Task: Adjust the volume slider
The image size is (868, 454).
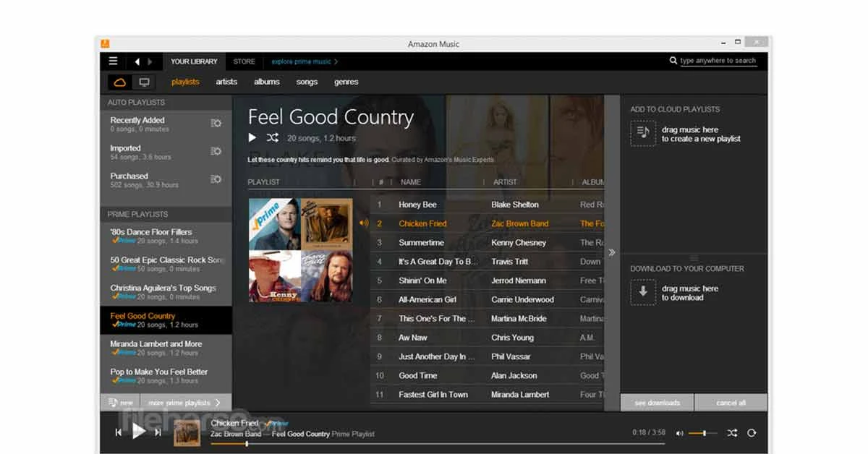Action: point(705,432)
